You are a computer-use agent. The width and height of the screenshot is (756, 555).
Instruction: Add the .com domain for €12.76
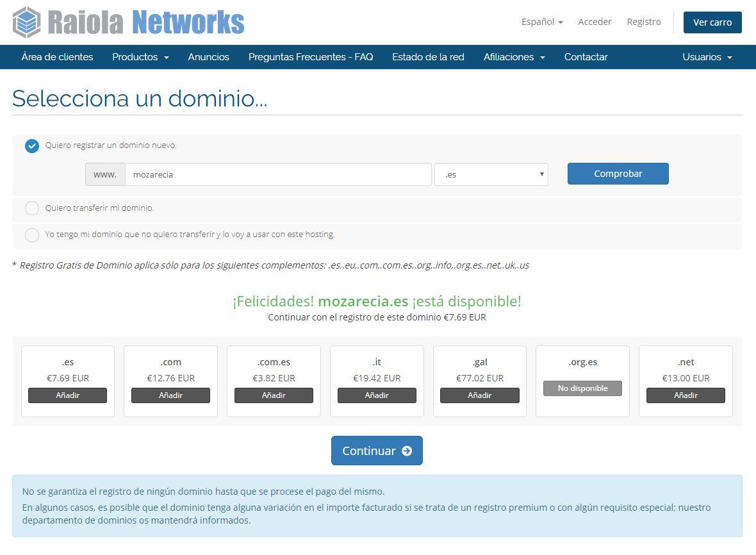(170, 395)
